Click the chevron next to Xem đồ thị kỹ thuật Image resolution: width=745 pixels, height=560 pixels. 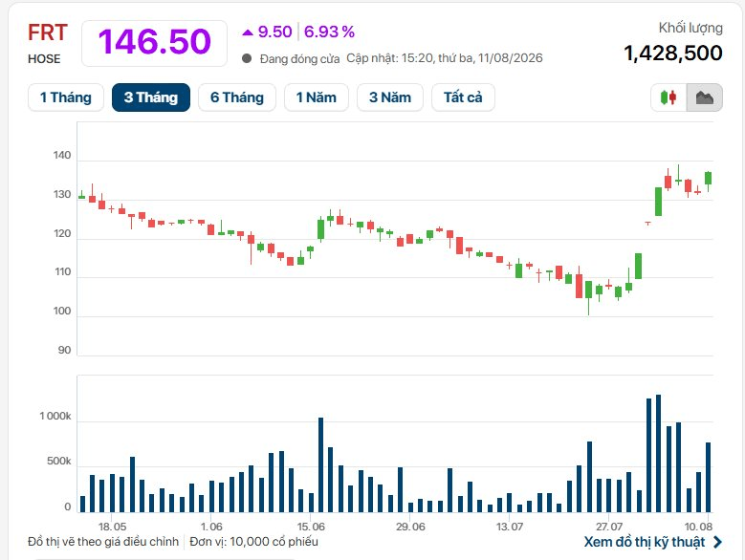[717, 542]
